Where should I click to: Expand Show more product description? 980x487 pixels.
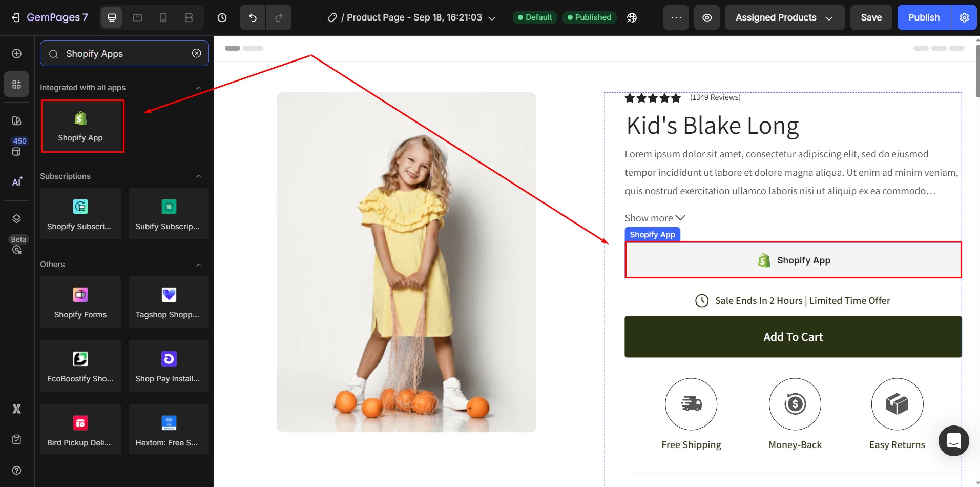655,218
